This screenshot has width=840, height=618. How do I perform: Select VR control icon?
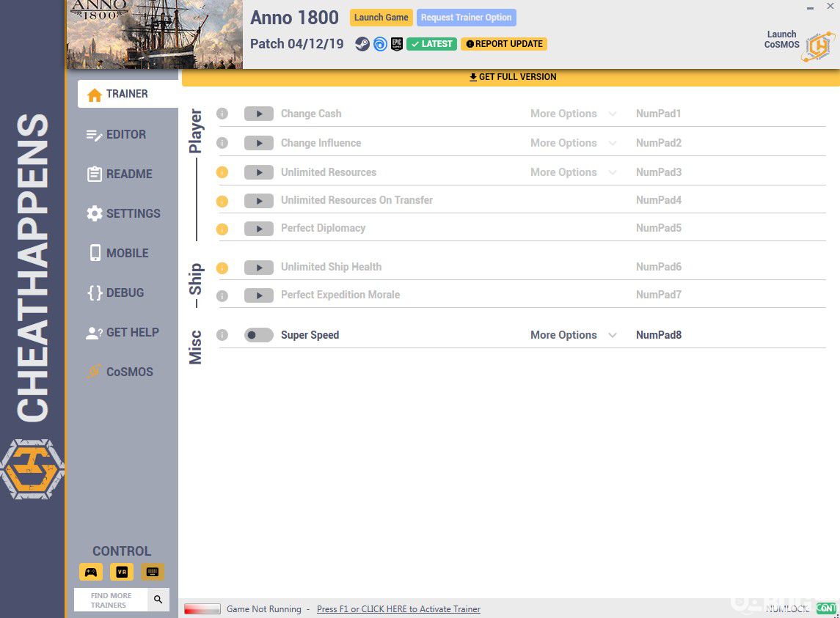(x=122, y=572)
